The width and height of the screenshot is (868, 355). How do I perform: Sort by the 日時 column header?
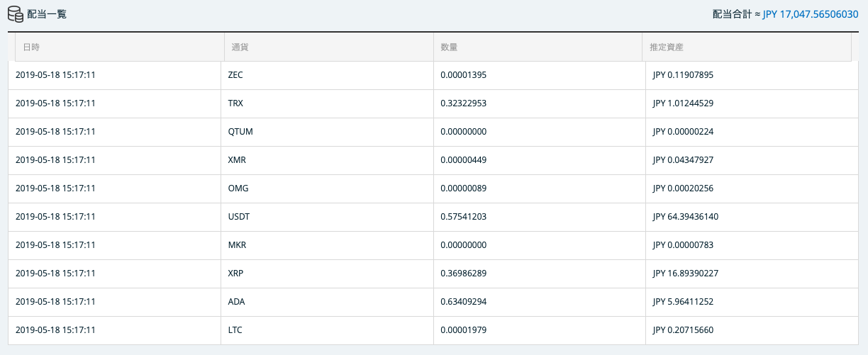(x=31, y=47)
